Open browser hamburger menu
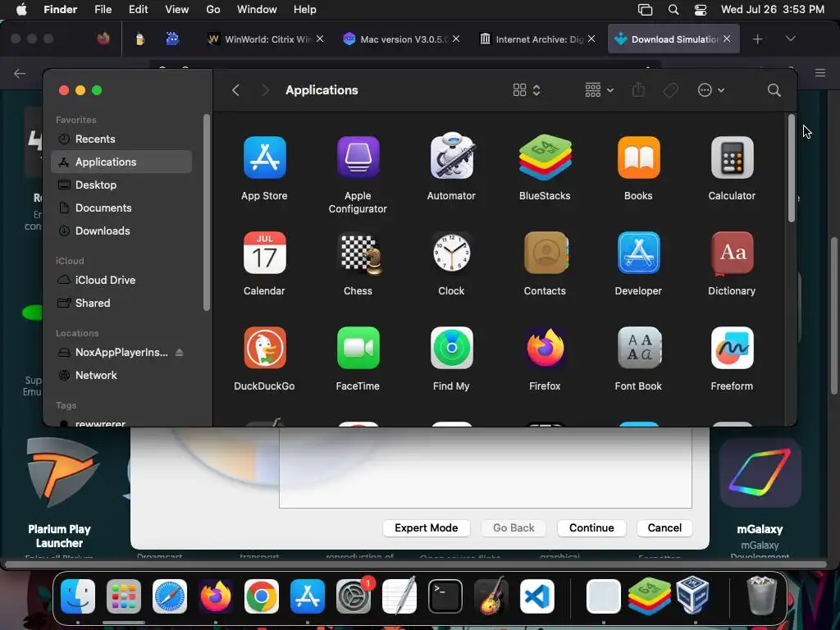840x630 pixels. tap(819, 73)
